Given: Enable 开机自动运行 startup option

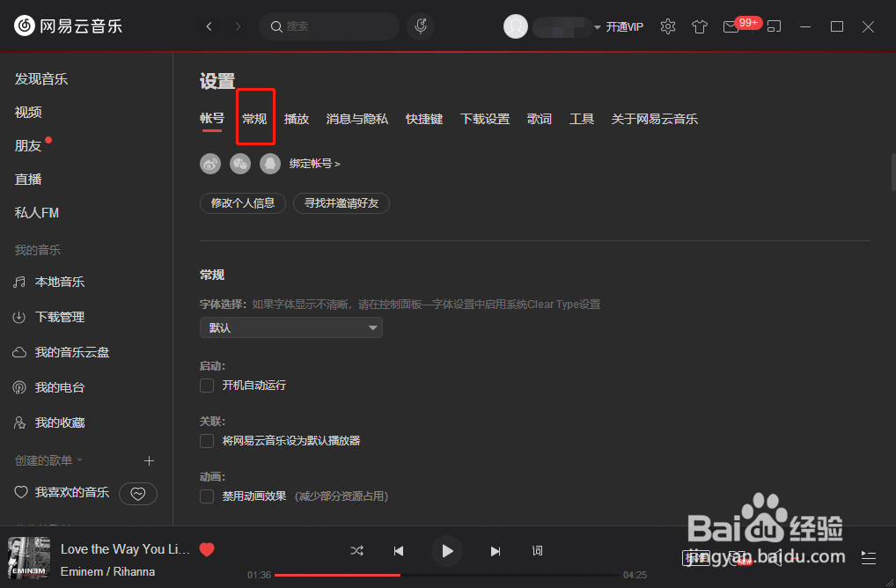Looking at the screenshot, I should coord(206,385).
